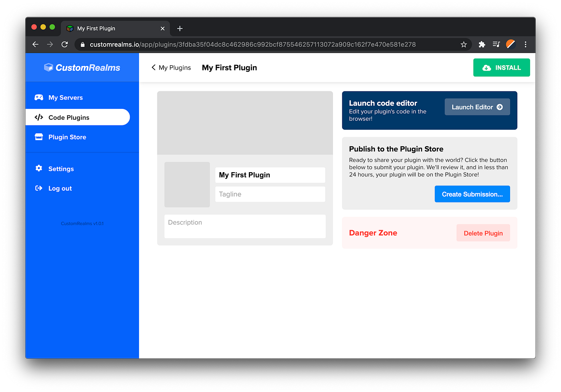This screenshot has height=392, width=561.
Task: Click inside the Tagline input field
Action: coord(270,194)
